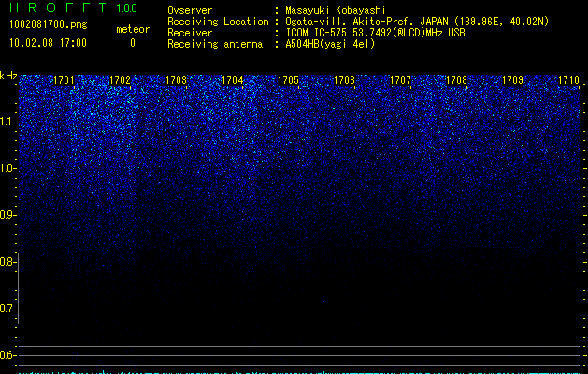Screen dimensions: 588x374
Task: Click the 0.9 kHz axis label
Action: click(x=7, y=215)
